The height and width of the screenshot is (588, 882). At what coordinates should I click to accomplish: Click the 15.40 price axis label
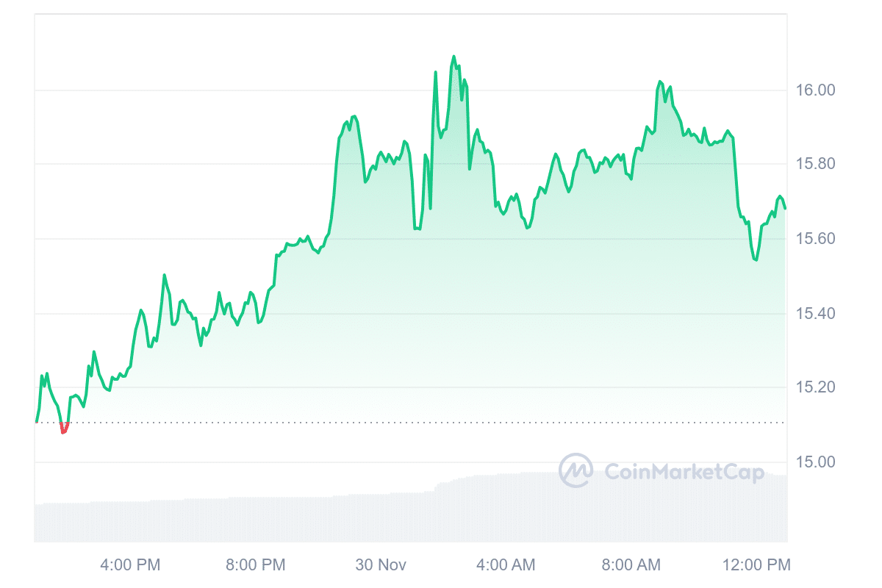click(816, 314)
